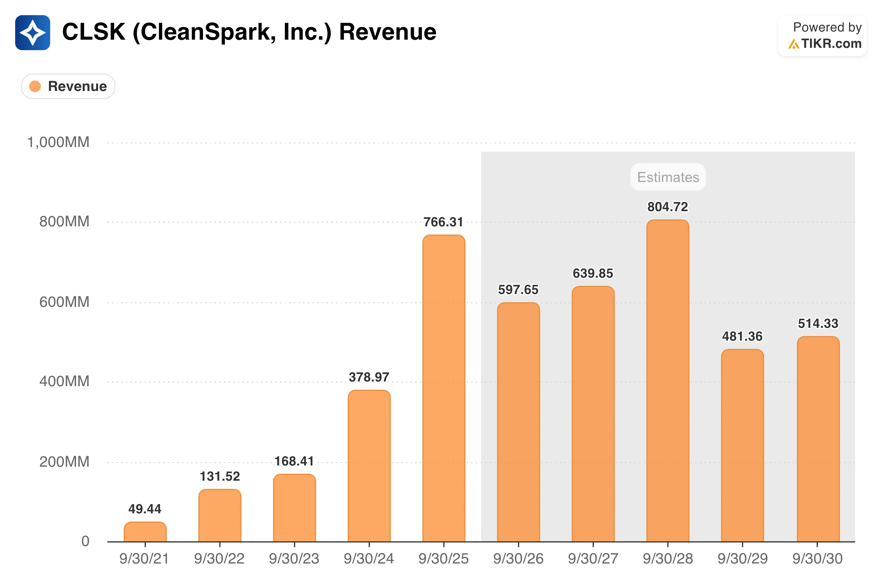This screenshot has width=882, height=588.
Task: Select the tallest 804.72 estimate bar
Action: [x=668, y=381]
